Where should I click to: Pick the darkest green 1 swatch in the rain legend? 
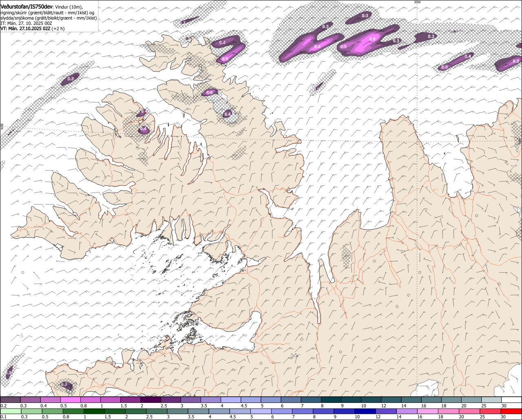pos(94,411)
